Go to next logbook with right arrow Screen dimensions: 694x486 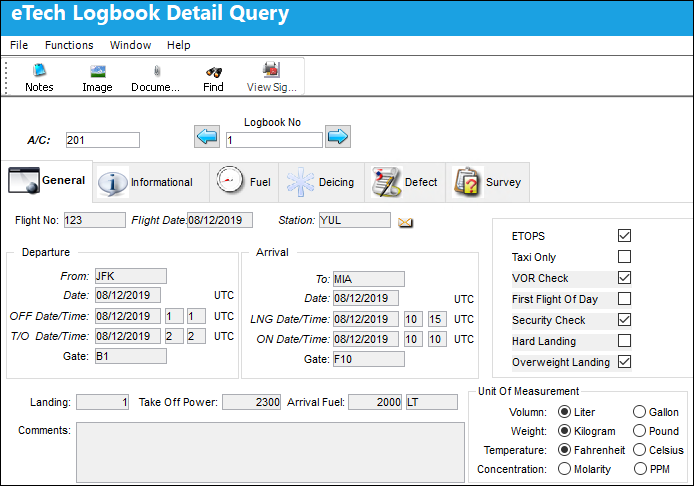pyautogui.click(x=338, y=136)
